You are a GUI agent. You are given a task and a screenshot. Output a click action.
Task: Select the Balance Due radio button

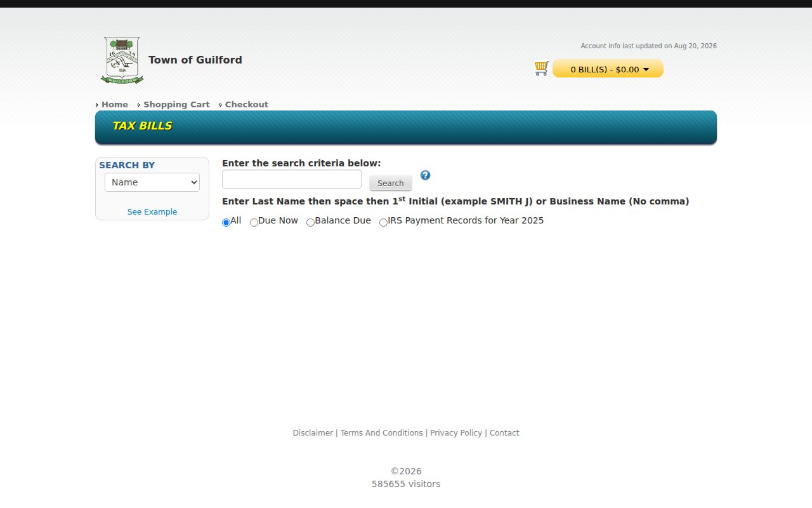tap(310, 222)
